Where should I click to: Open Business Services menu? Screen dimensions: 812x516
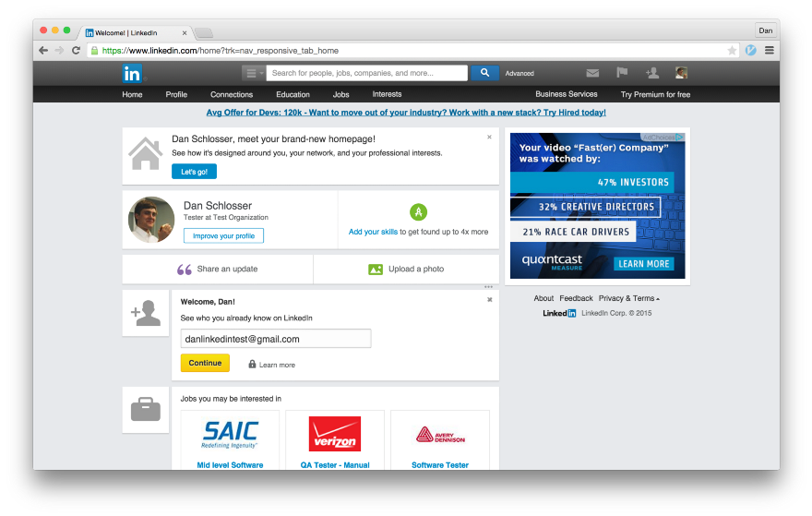566,94
